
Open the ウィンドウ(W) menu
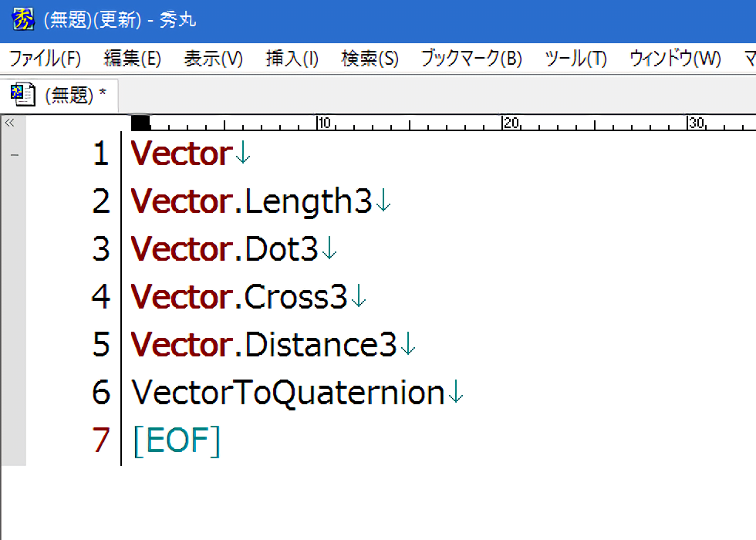(x=674, y=59)
